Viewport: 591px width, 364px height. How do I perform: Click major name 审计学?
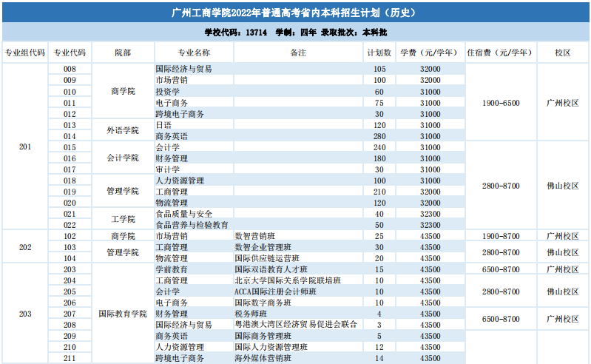tap(168, 169)
